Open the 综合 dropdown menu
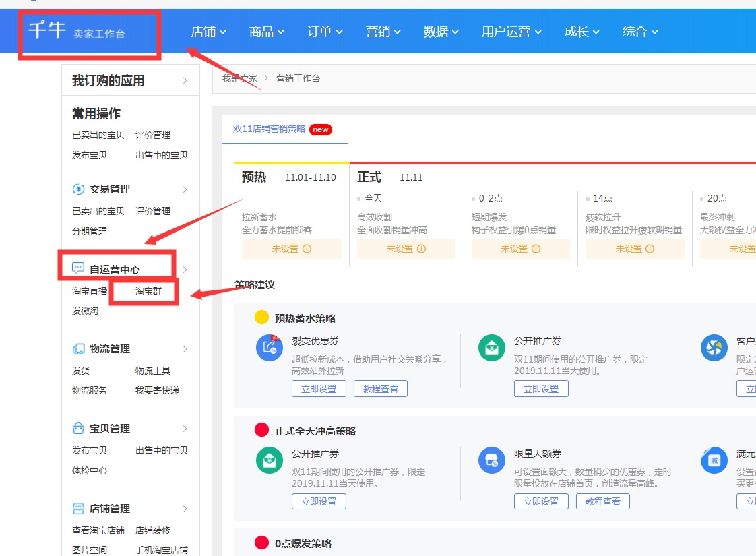Image resolution: width=756 pixels, height=556 pixels. coord(640,32)
